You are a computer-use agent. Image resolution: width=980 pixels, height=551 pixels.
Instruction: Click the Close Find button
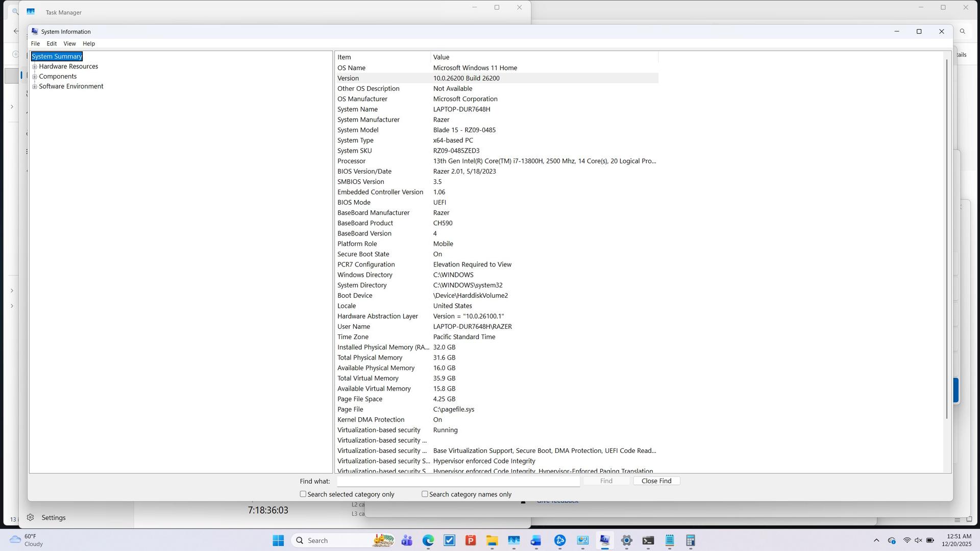[656, 481]
